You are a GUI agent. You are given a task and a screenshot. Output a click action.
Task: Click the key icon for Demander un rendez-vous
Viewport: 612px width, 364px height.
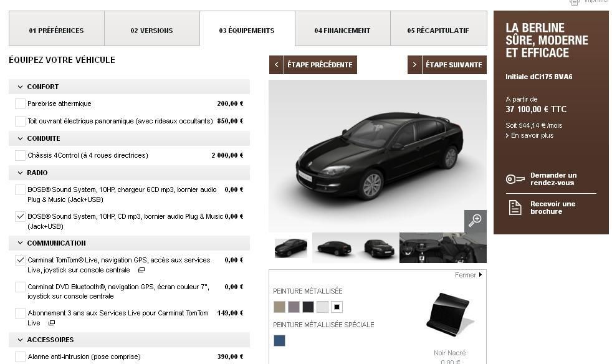point(515,180)
